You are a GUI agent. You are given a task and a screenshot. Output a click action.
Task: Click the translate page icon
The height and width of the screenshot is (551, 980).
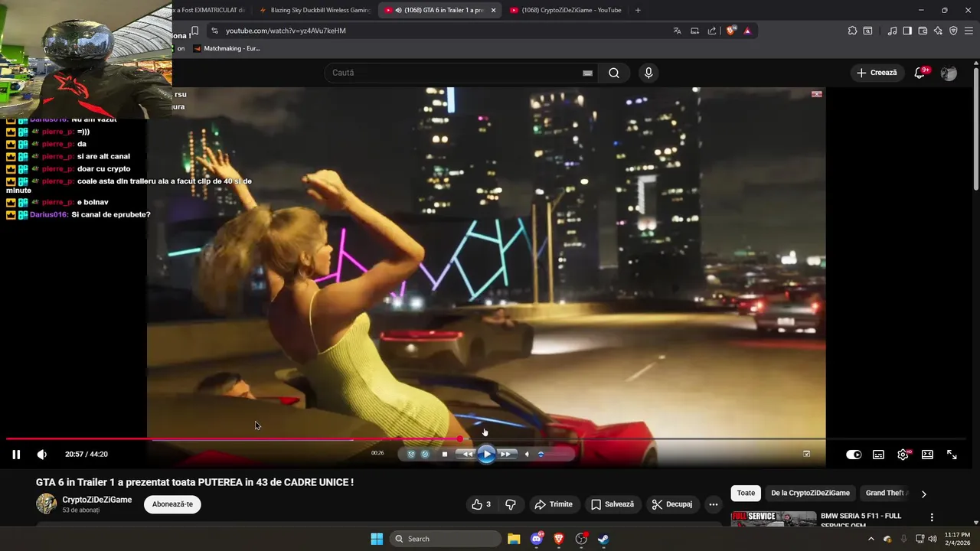point(677,31)
